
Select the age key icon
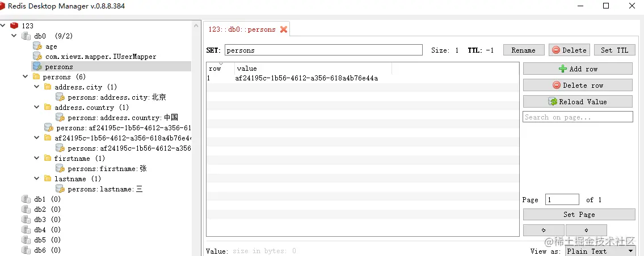click(37, 46)
